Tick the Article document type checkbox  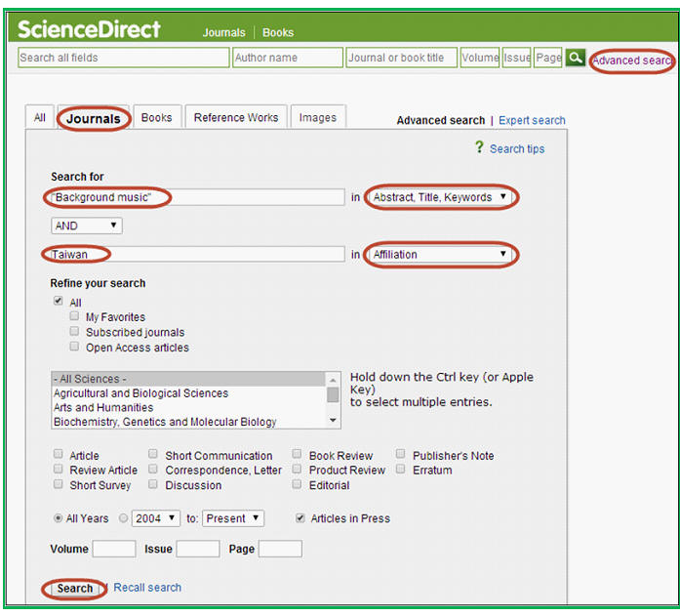point(59,454)
